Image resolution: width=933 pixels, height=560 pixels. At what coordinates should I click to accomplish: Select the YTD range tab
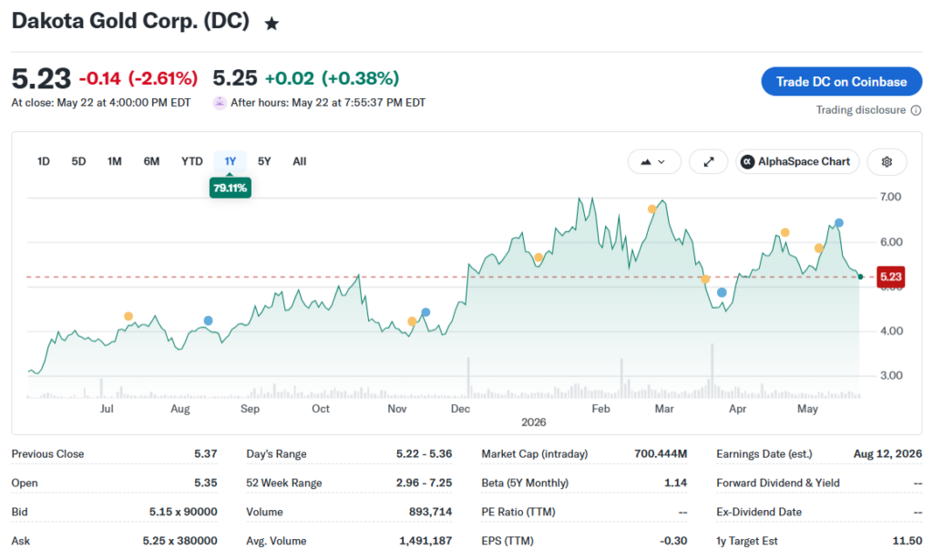click(x=192, y=161)
